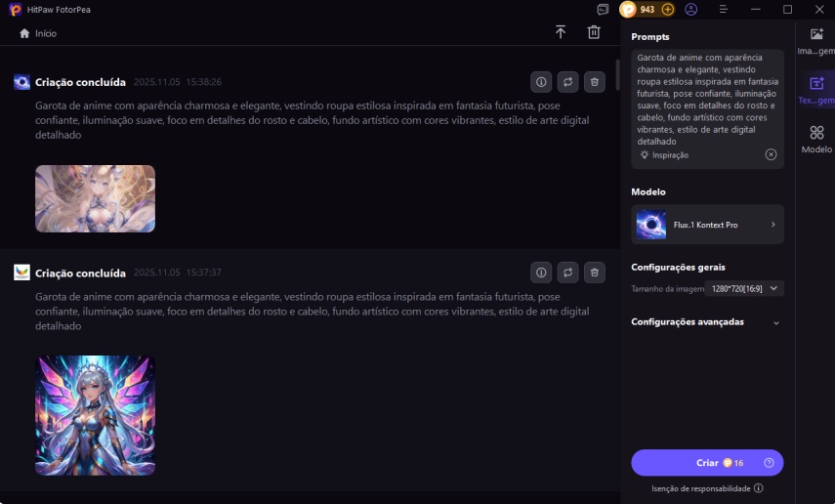Click the info icon beside Isenção de responsabilidade
The image size is (835, 504).
(758, 488)
